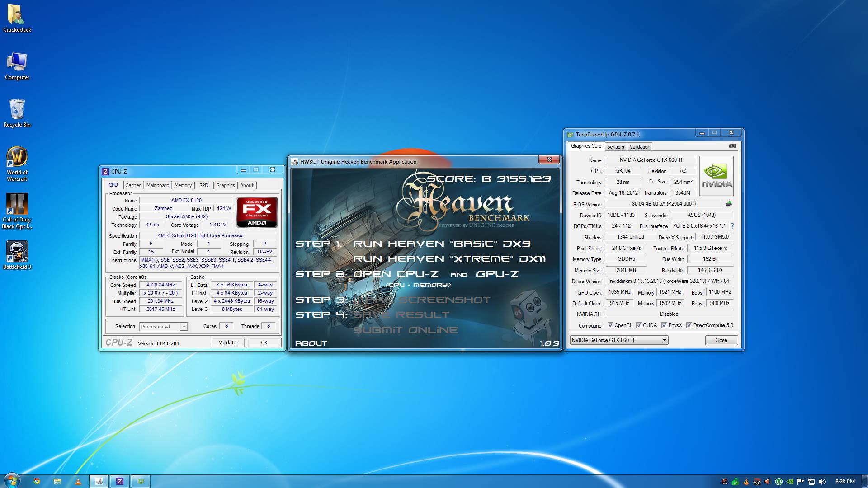The width and height of the screenshot is (868, 488).
Task: Click the Show Desktop button at taskbar end
Action: (x=864, y=481)
